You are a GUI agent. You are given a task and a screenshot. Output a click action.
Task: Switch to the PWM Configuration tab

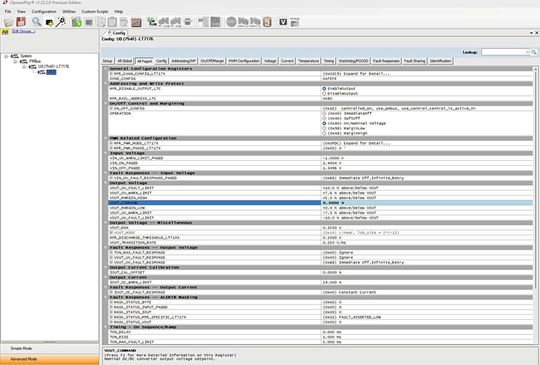coord(244,61)
